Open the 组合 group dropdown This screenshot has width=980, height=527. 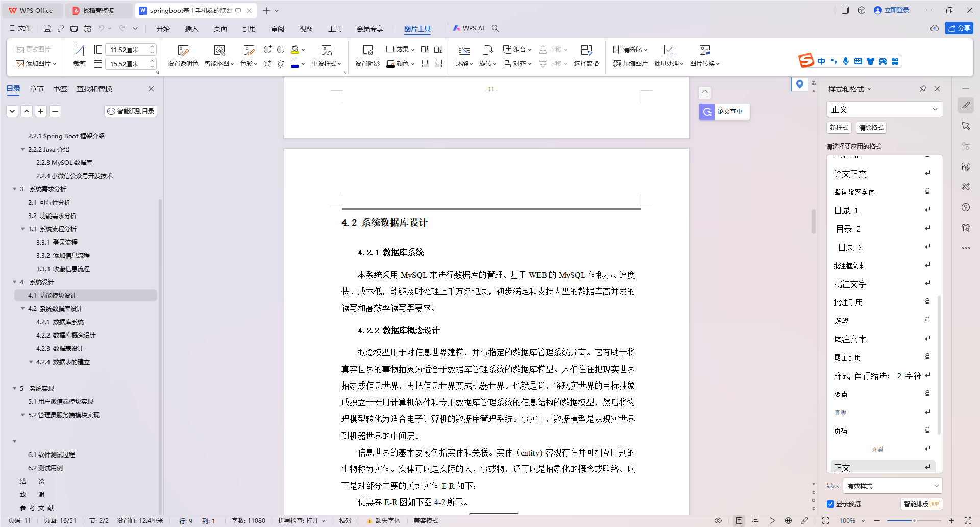[x=517, y=50]
